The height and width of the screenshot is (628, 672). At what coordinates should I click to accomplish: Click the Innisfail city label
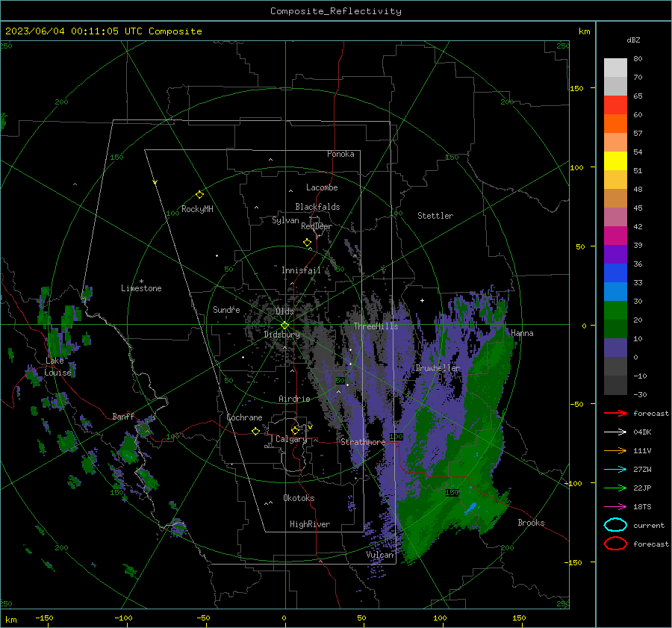(x=301, y=270)
